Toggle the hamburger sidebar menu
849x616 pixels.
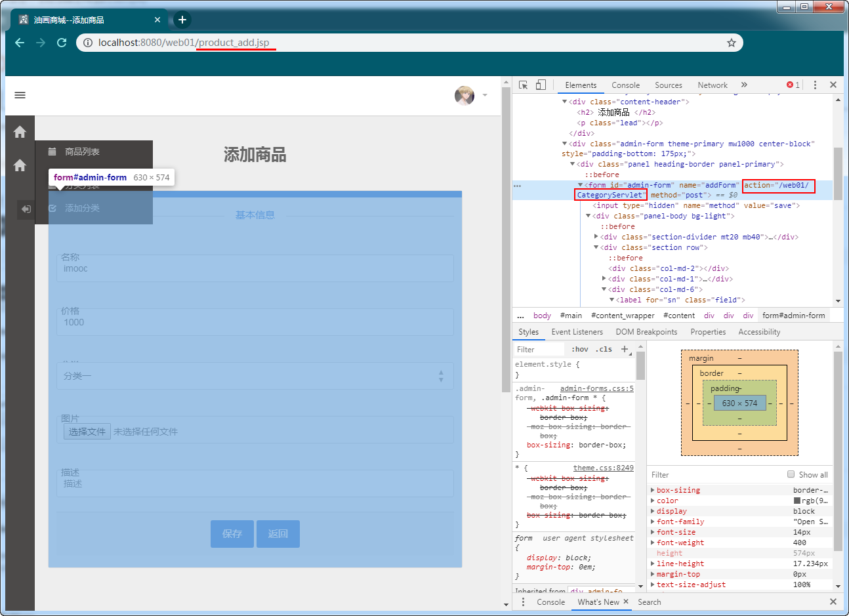pos(20,95)
